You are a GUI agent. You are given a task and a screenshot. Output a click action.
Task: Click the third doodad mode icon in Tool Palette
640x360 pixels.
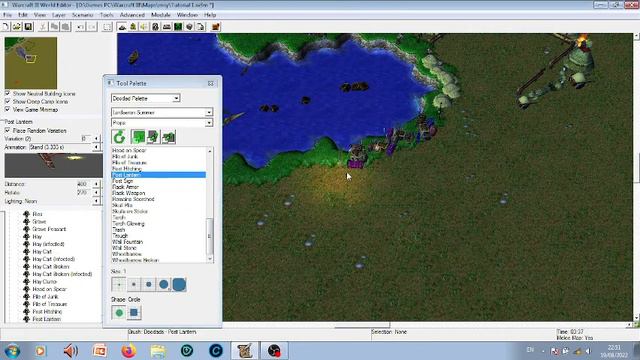point(169,137)
